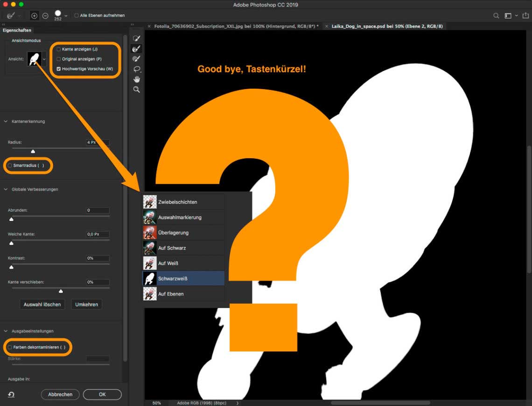
Task: Toggle the Smartradius checkbox
Action: click(10, 166)
